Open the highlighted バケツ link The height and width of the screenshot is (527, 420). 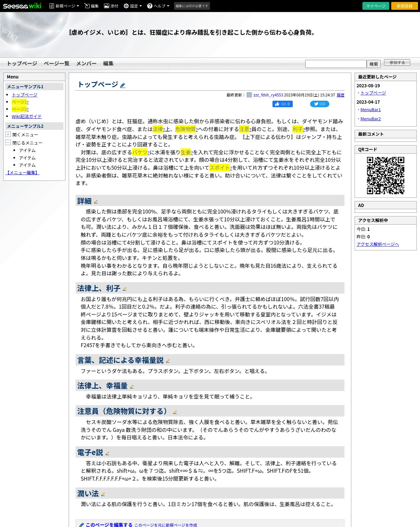(141, 152)
